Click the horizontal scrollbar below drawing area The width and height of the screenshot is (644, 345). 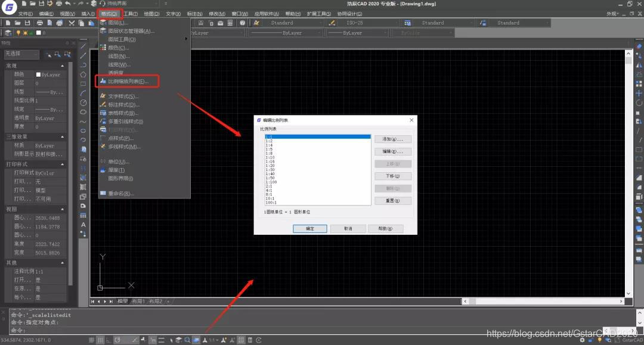543,302
